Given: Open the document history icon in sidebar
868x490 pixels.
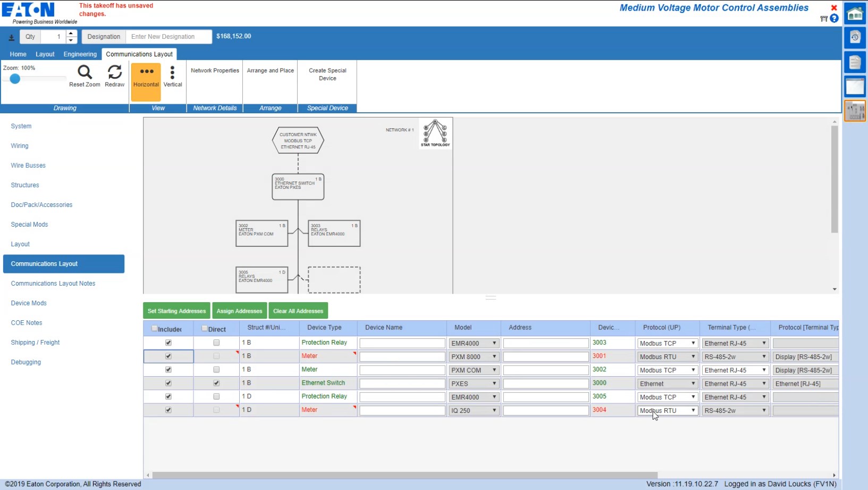Looking at the screenshot, I should (855, 38).
